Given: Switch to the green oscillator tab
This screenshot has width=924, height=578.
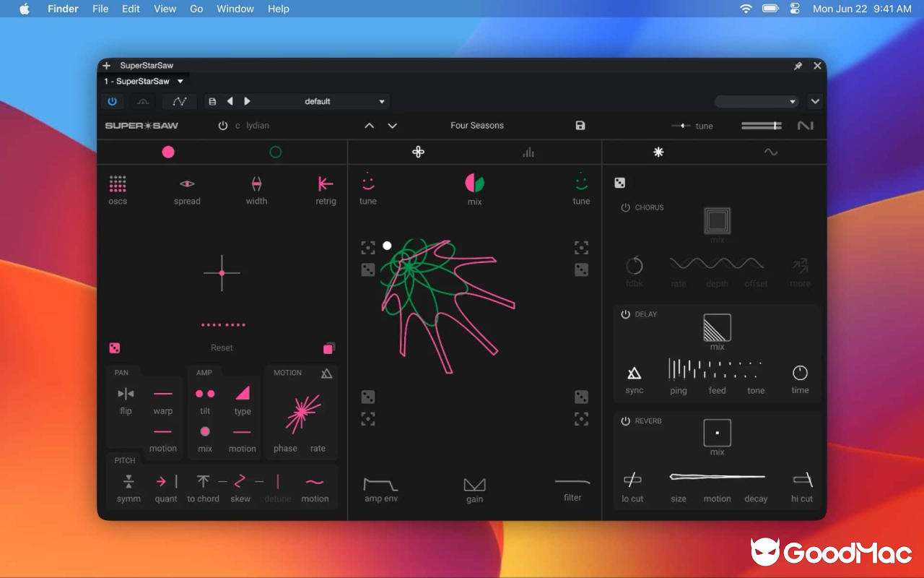Looking at the screenshot, I should click(x=276, y=152).
